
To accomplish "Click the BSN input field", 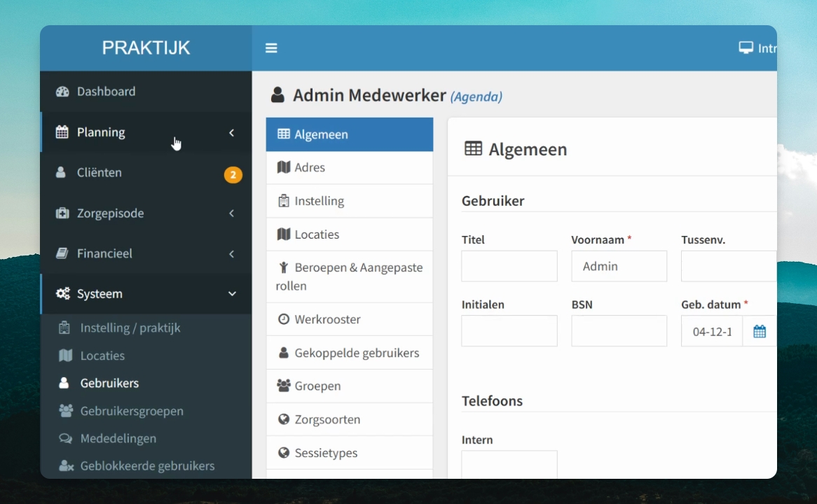I will 619,330.
